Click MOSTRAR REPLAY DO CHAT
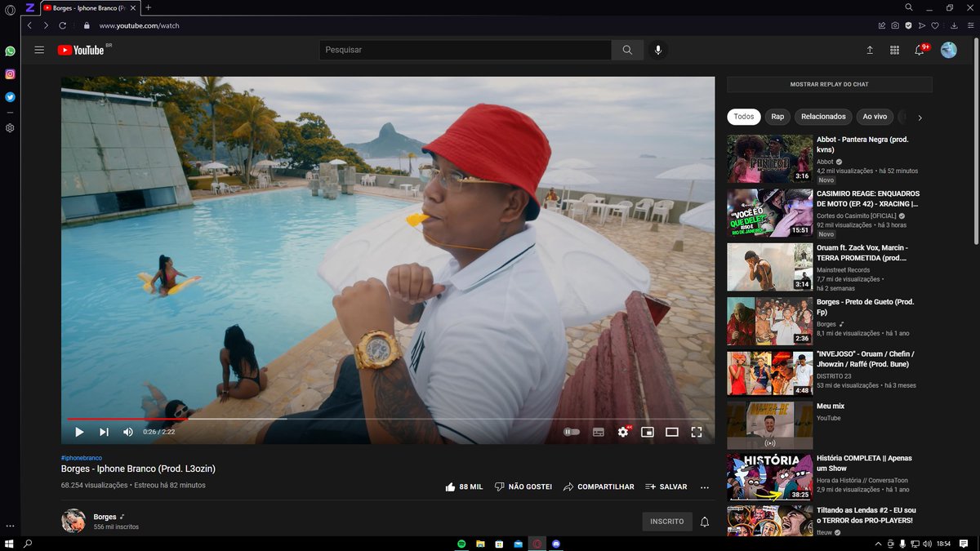Viewport: 980px width, 551px height. click(829, 84)
